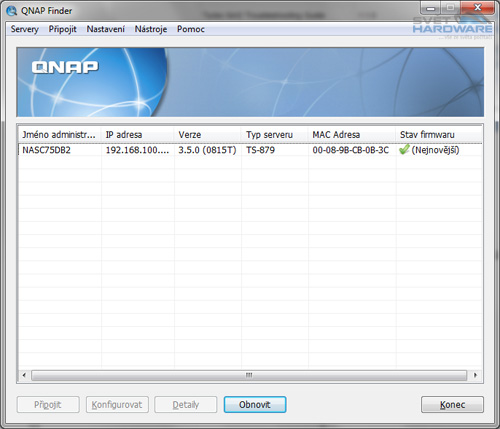Click the horizontal scrollbar right arrow
This screenshot has height=429, width=500.
(475, 375)
